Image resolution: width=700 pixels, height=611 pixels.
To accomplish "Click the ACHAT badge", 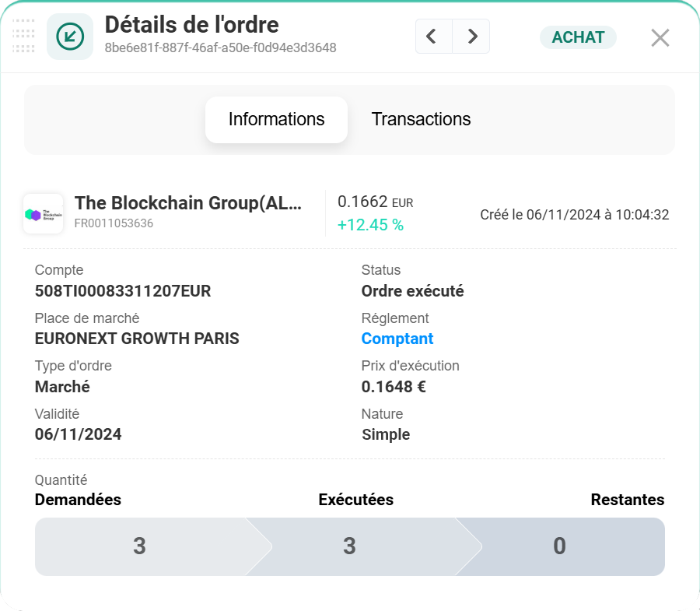I will coord(578,37).
